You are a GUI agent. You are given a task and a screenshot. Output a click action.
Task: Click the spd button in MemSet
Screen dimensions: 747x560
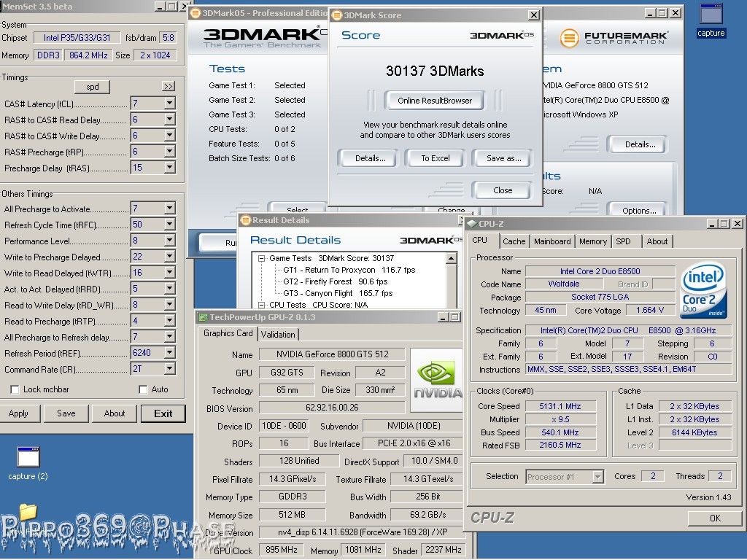93,87
